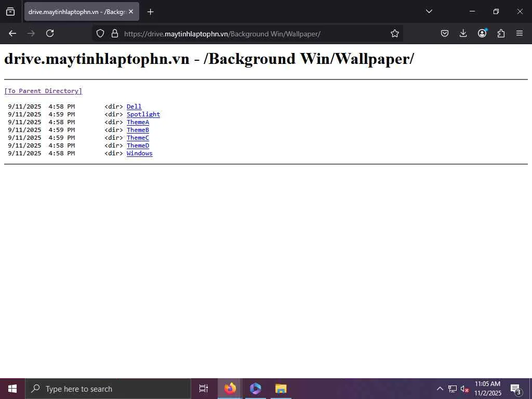Open the ThemeC folder link
This screenshot has width=532, height=399.
click(x=138, y=138)
